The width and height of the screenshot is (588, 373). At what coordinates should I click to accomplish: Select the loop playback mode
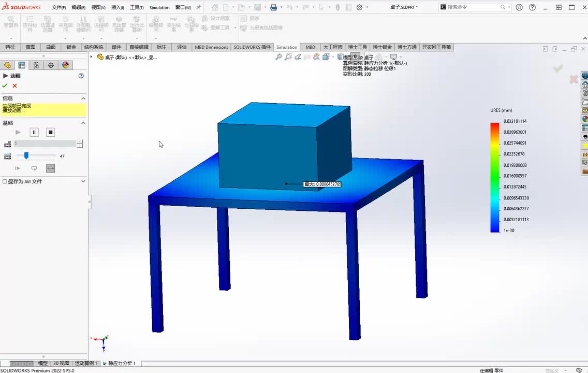pyautogui.click(x=34, y=168)
